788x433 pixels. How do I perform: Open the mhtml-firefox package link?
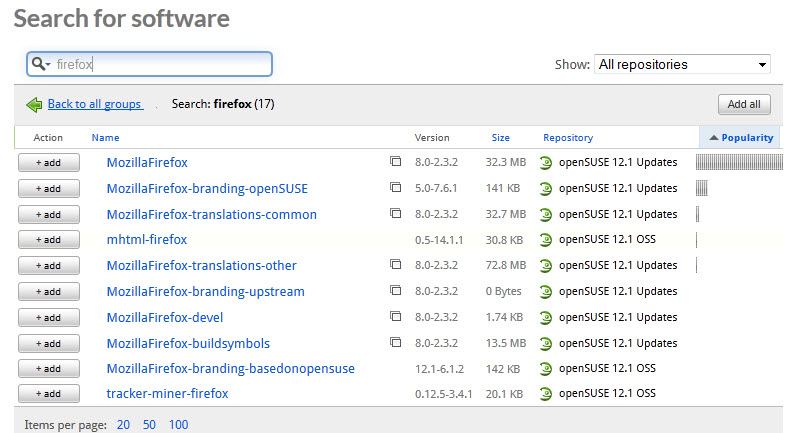pyautogui.click(x=147, y=240)
